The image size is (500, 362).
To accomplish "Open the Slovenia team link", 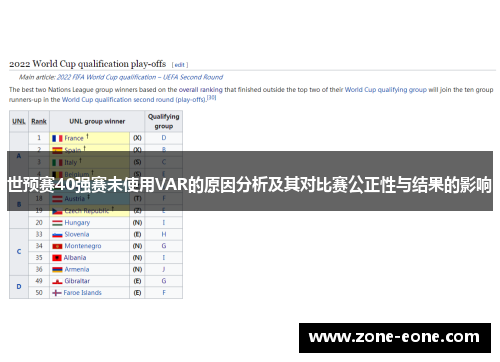I will coord(77,234).
